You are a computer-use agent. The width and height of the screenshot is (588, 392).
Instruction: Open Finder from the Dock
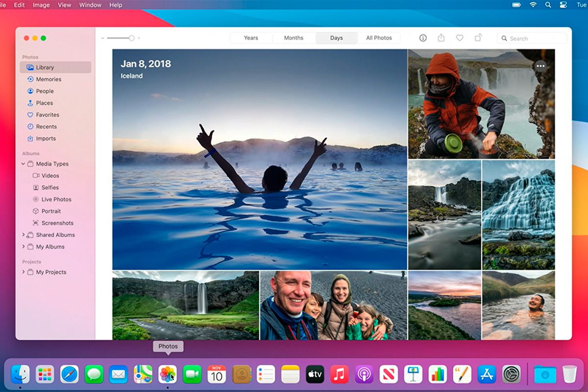point(21,374)
